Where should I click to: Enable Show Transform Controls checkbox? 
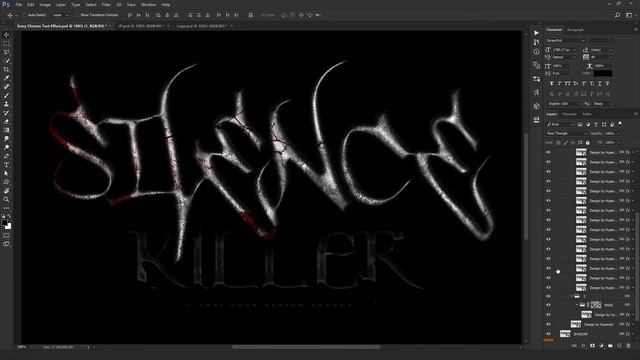(x=77, y=15)
